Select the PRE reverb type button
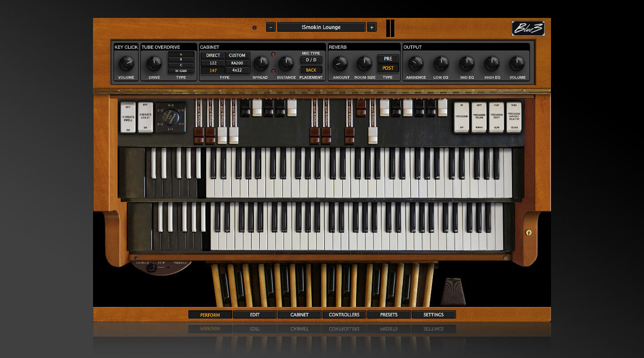The width and height of the screenshot is (644, 358). tap(388, 59)
